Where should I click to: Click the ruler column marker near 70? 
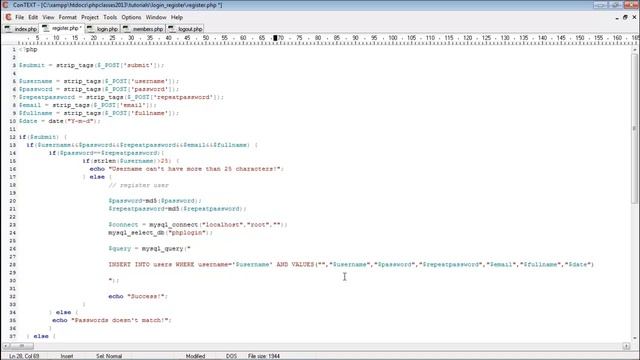click(275, 38)
